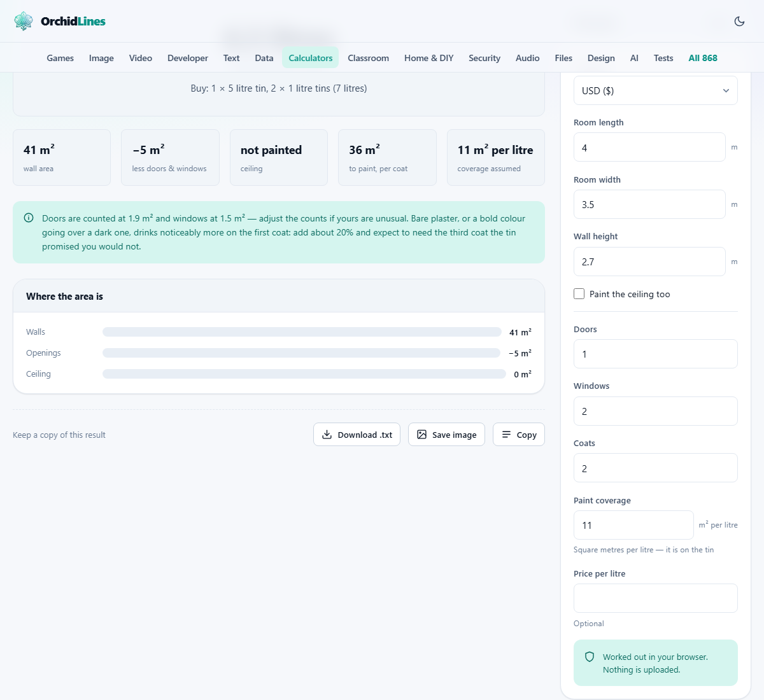
Task: Switch to the Video category
Action: coord(141,58)
